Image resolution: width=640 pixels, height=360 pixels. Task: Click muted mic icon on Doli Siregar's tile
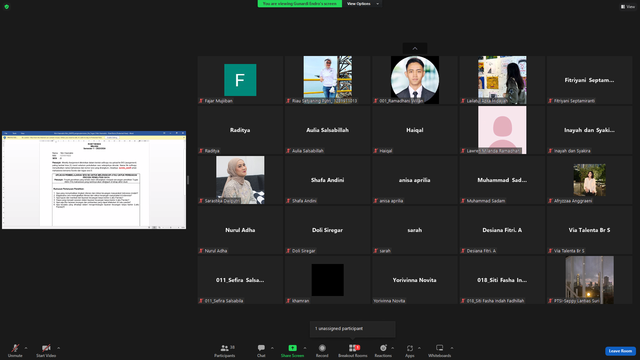288,251
